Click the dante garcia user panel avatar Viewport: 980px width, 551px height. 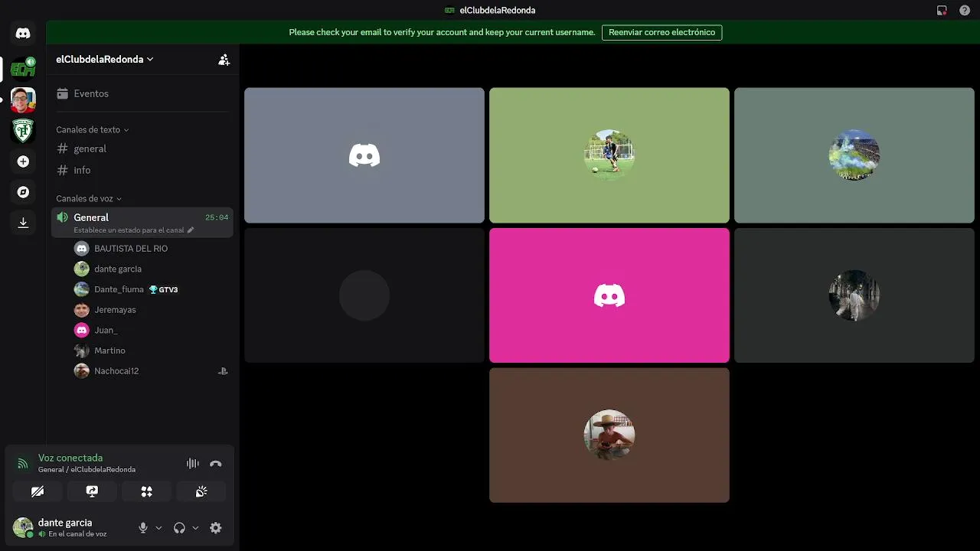(23, 527)
